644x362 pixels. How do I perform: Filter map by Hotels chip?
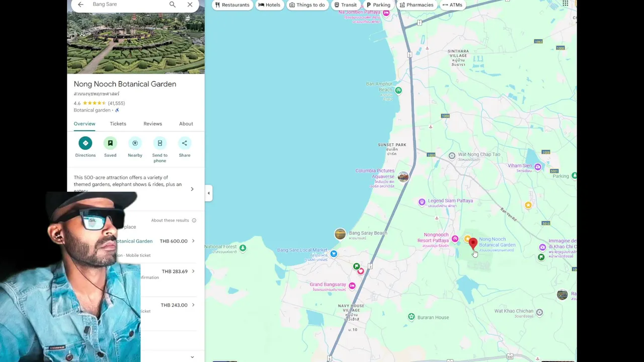tap(269, 5)
